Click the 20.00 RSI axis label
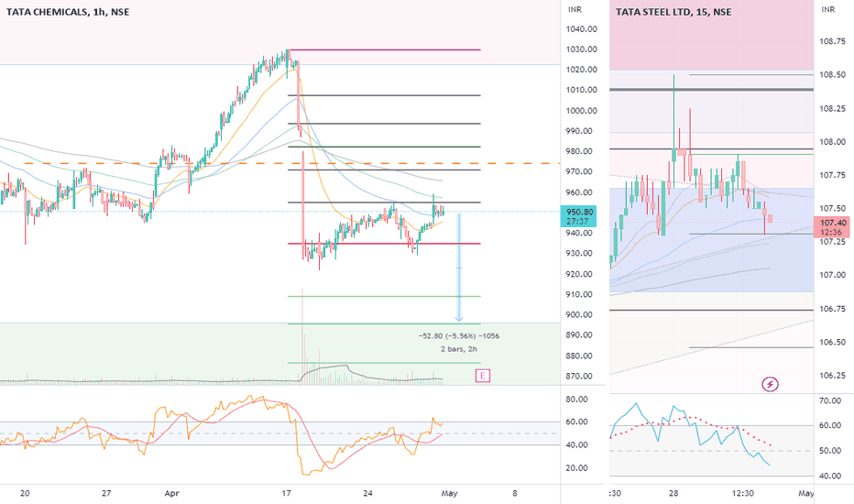This screenshot has height=504, width=854. (x=576, y=468)
